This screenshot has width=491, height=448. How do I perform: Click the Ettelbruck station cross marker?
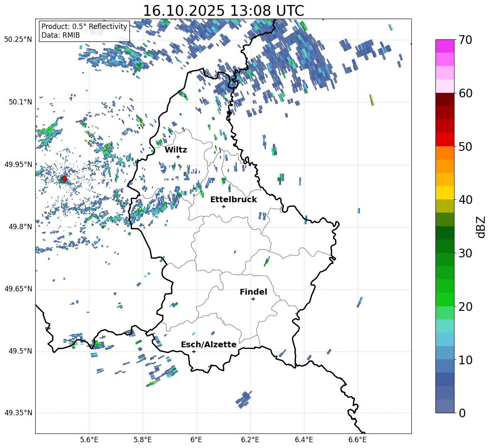coord(224,206)
